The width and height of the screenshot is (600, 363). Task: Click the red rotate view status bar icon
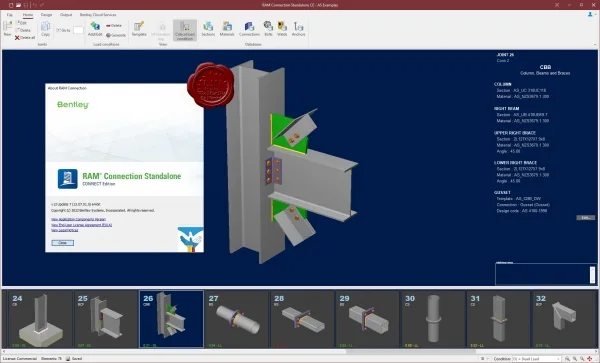(590, 359)
